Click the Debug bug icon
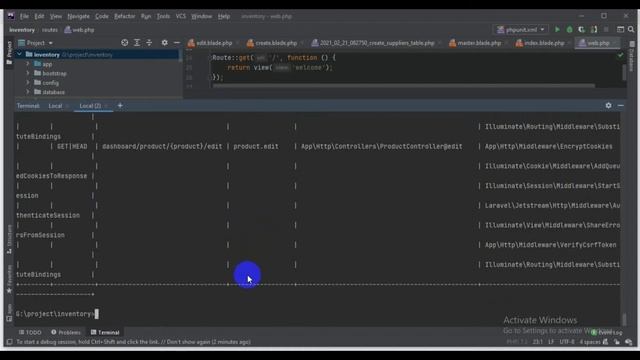Image resolution: width=640 pixels, height=360 pixels. point(569,30)
